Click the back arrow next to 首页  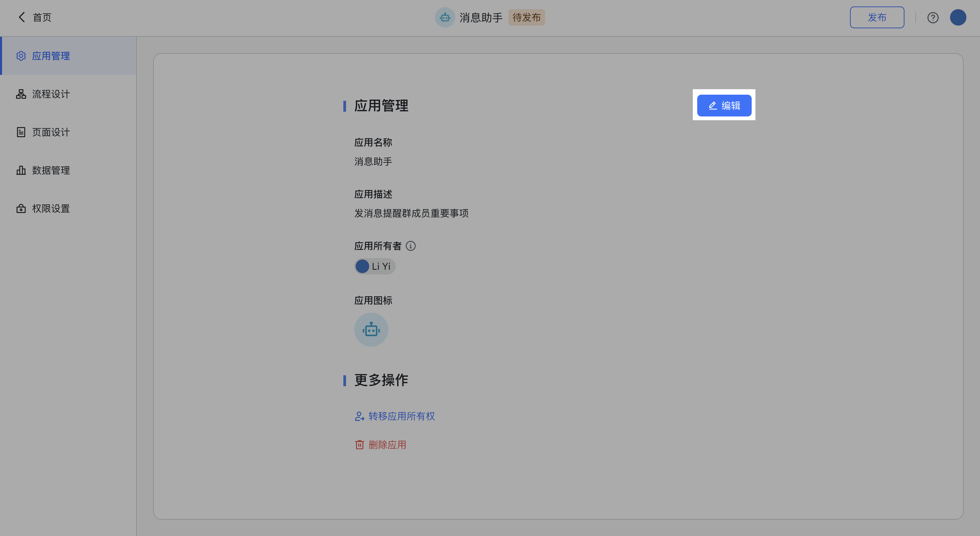(x=22, y=17)
